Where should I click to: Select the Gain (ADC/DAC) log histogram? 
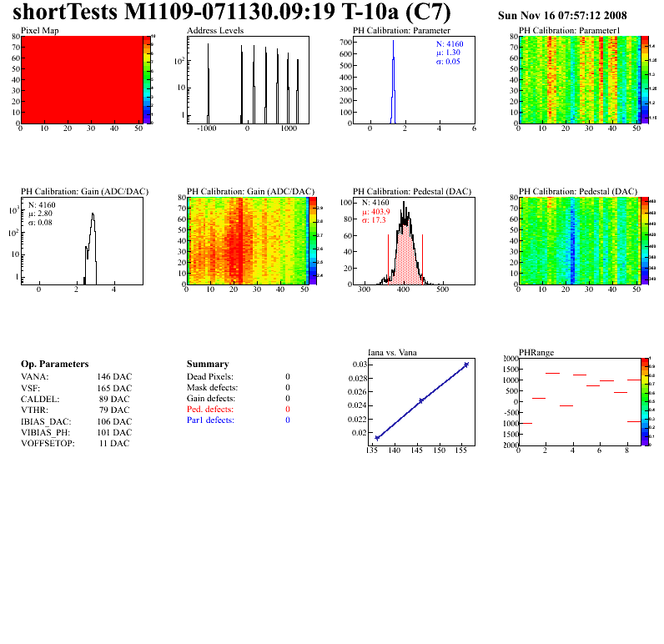tap(82, 241)
